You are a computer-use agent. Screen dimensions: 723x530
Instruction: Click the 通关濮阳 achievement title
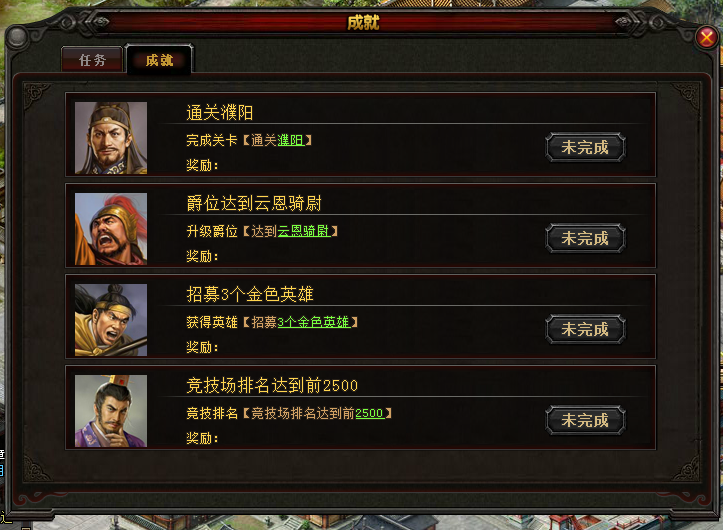[219, 113]
